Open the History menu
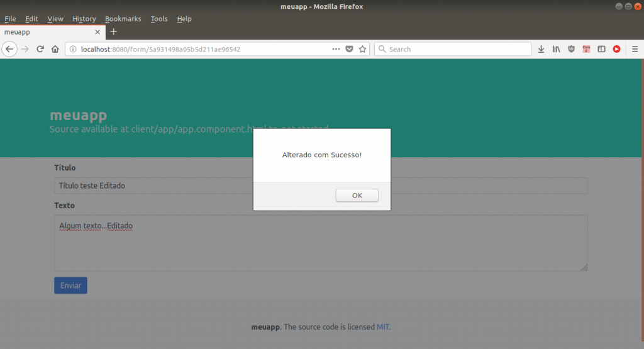This screenshot has height=349, width=644. tap(84, 19)
